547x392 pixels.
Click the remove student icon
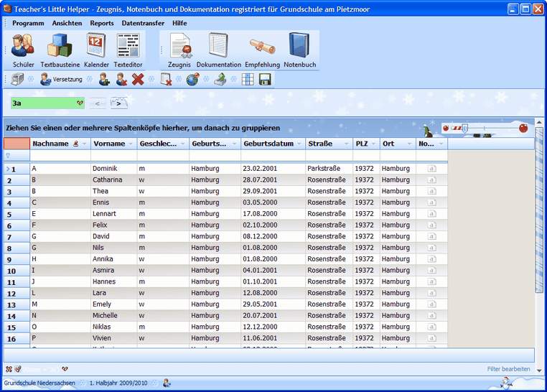coord(121,80)
